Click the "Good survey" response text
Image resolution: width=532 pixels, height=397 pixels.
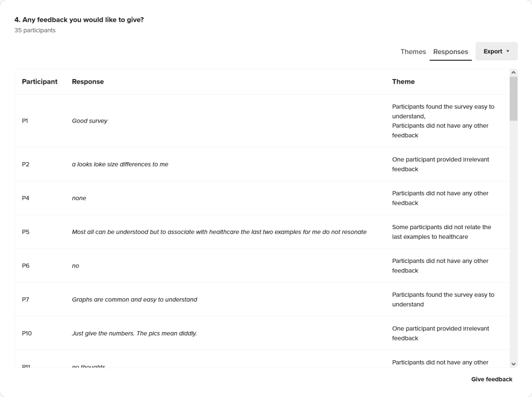89,121
